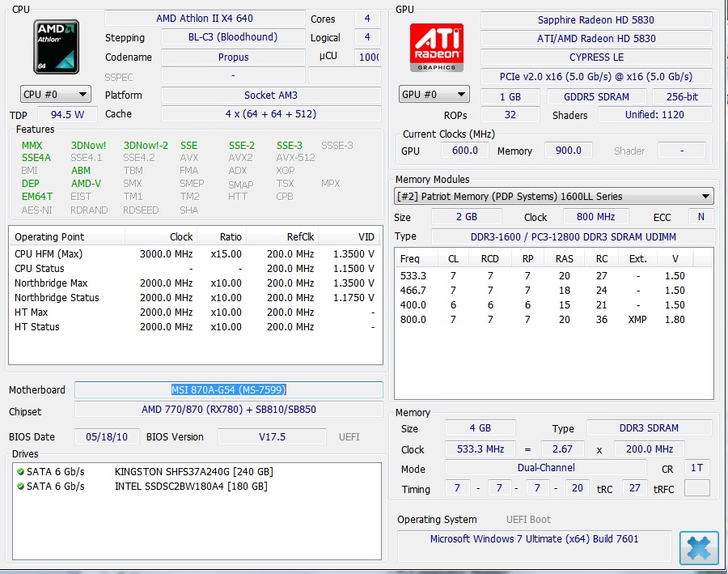The image size is (728, 574).
Task: Select the MSI 870A-G54 motherboard field
Action: pos(228,389)
